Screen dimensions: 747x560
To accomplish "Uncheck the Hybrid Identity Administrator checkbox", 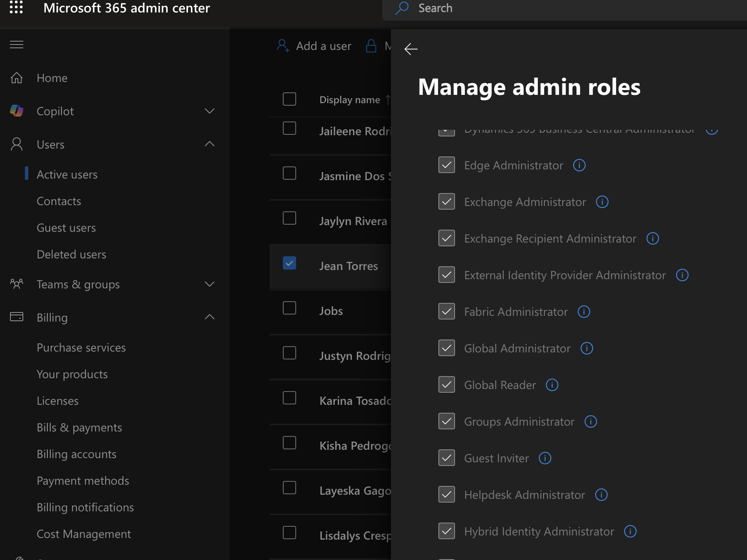I will coord(447,531).
